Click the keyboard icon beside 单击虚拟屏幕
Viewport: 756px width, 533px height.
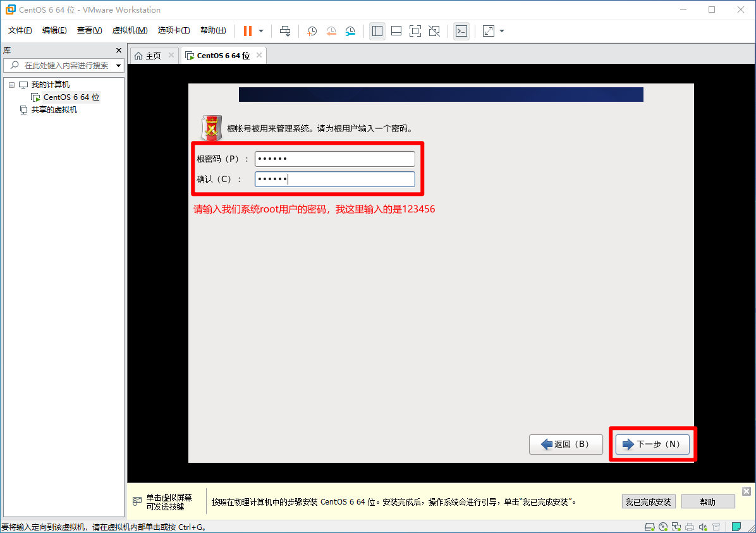point(137,501)
